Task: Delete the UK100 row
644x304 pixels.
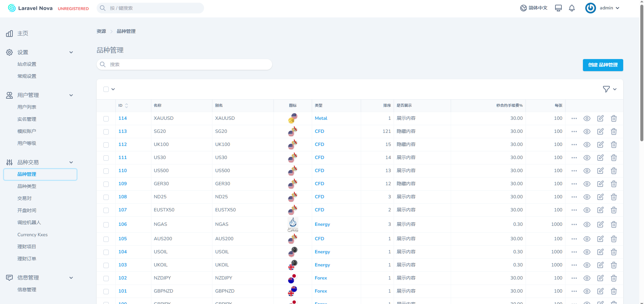Action: click(x=614, y=145)
